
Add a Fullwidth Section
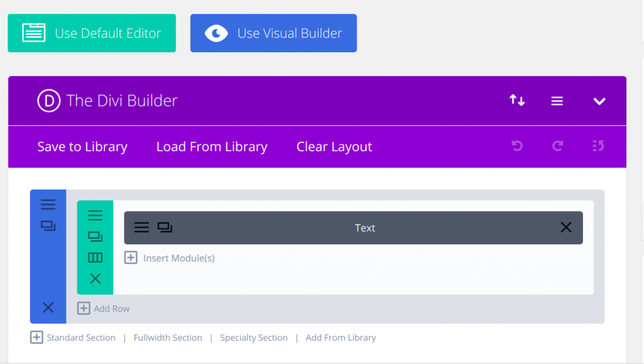167,338
